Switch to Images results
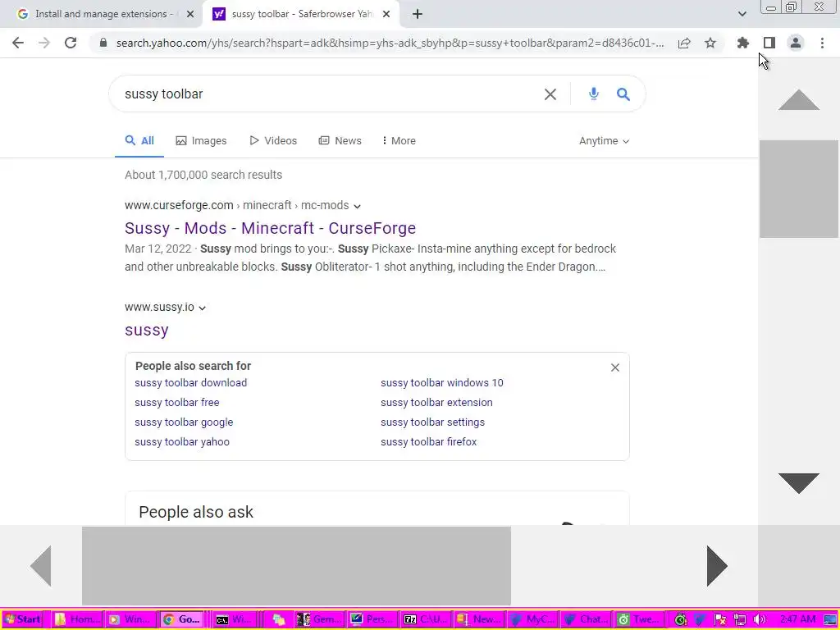 point(201,141)
